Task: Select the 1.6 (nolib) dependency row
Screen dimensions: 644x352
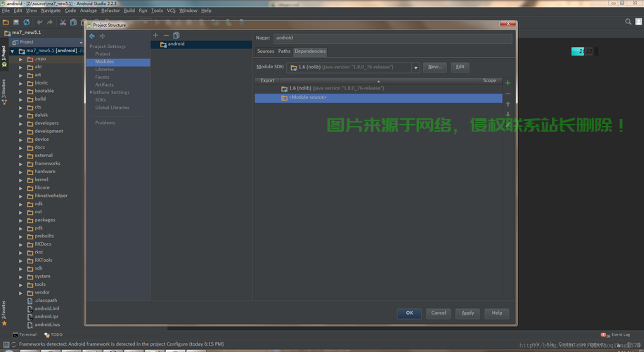Action: 378,89
